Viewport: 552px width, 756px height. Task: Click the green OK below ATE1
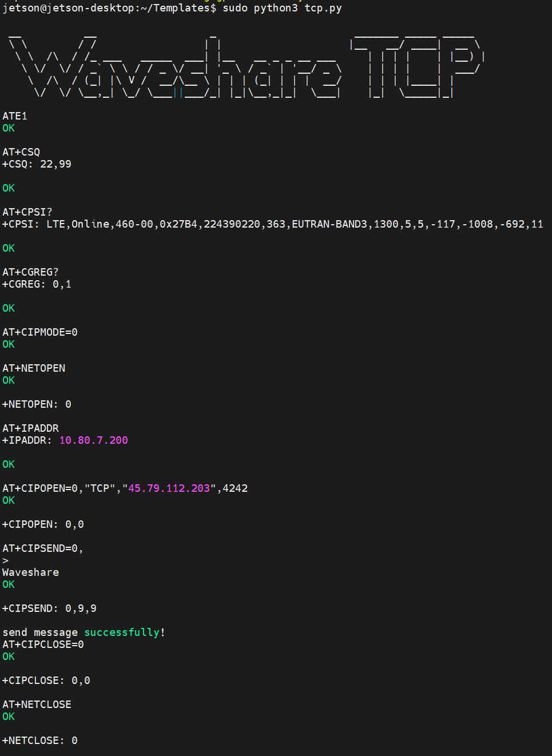pyautogui.click(x=9, y=128)
